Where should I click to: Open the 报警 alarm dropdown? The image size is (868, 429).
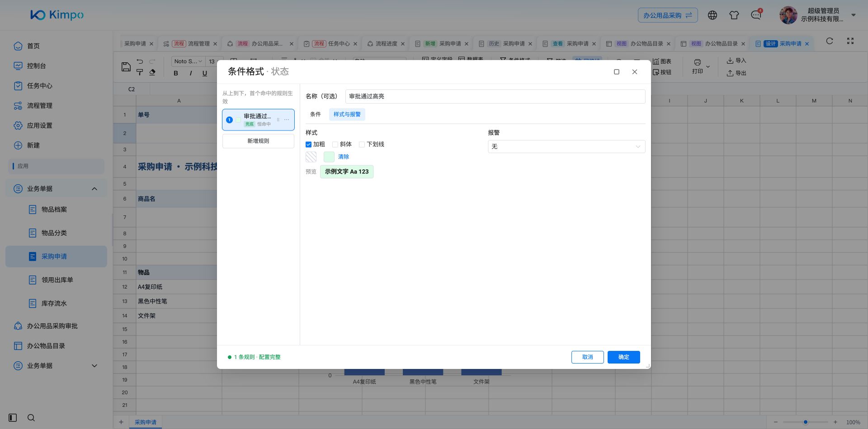point(566,146)
